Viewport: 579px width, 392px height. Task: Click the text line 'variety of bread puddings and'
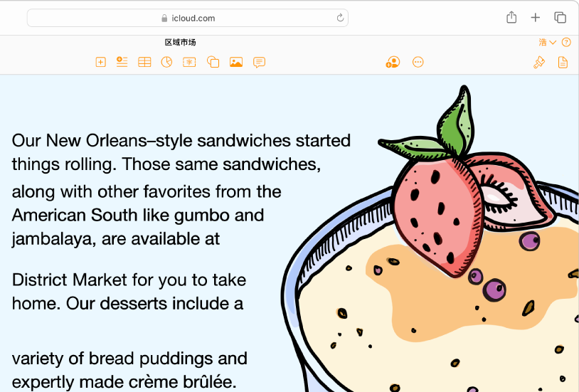[x=129, y=359]
